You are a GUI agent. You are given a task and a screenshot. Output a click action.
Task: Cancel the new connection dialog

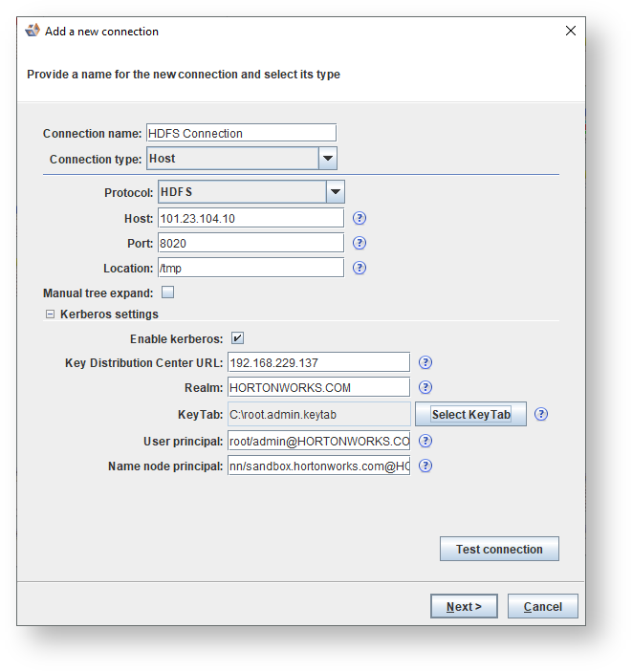coord(542,606)
